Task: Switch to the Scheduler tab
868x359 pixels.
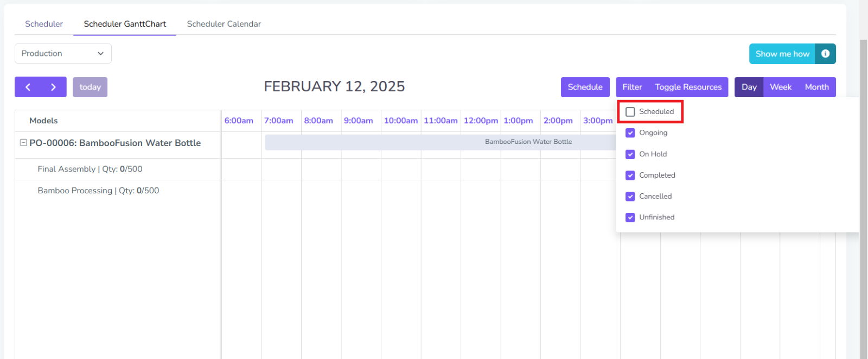Action: pos(44,24)
